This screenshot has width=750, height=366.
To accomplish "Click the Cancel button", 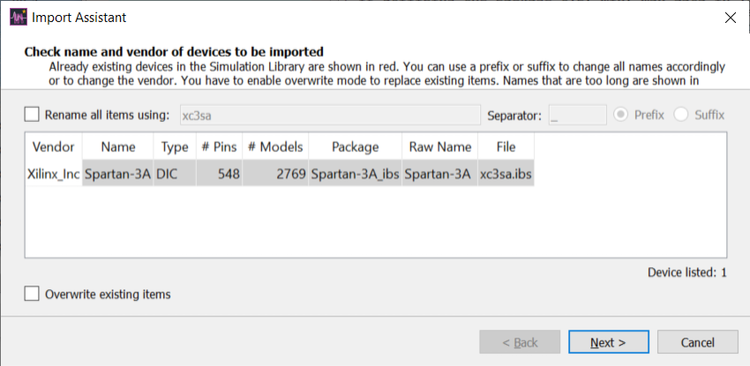I will (x=697, y=343).
